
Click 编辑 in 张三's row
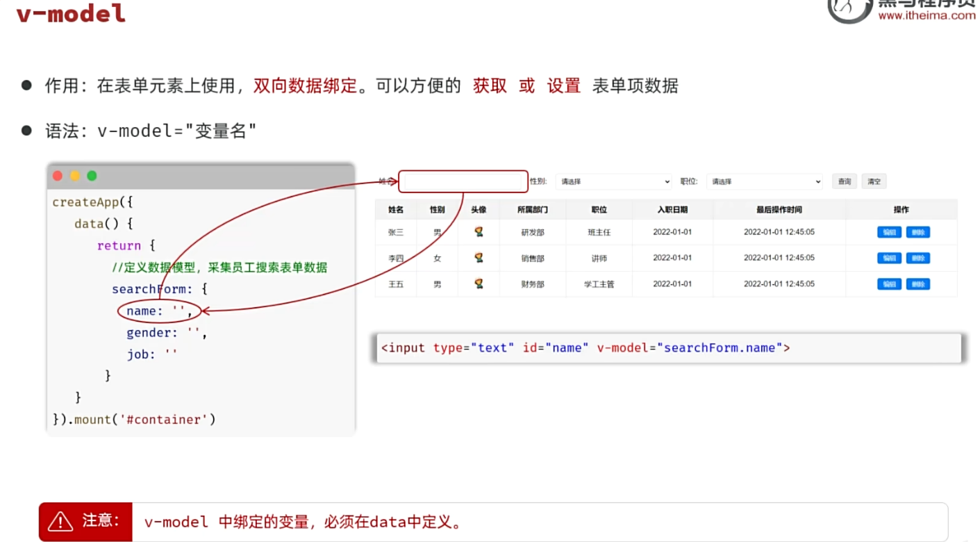click(x=888, y=231)
